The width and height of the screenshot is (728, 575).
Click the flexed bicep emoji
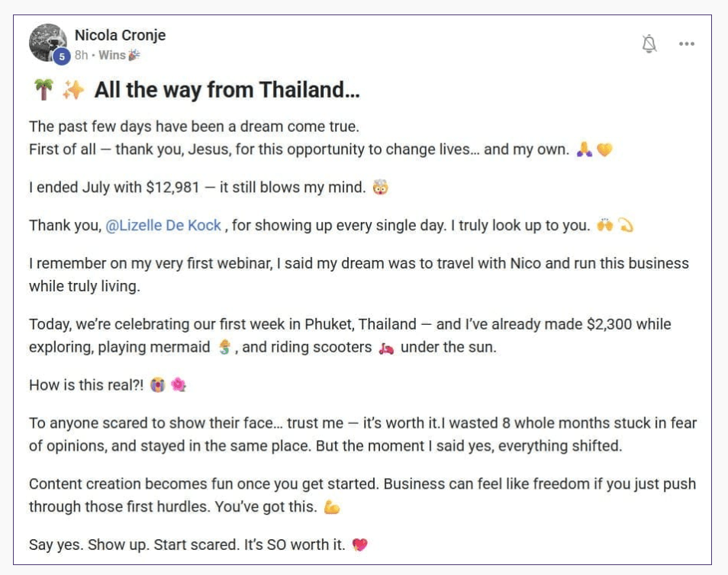coord(332,507)
